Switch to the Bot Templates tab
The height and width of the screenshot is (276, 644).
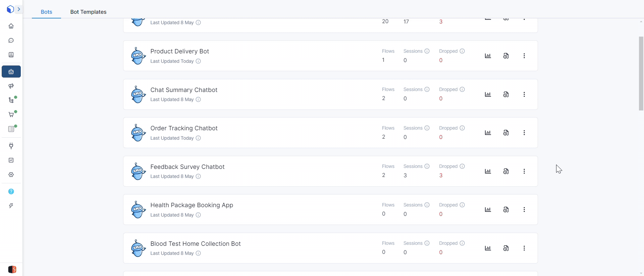[88, 12]
